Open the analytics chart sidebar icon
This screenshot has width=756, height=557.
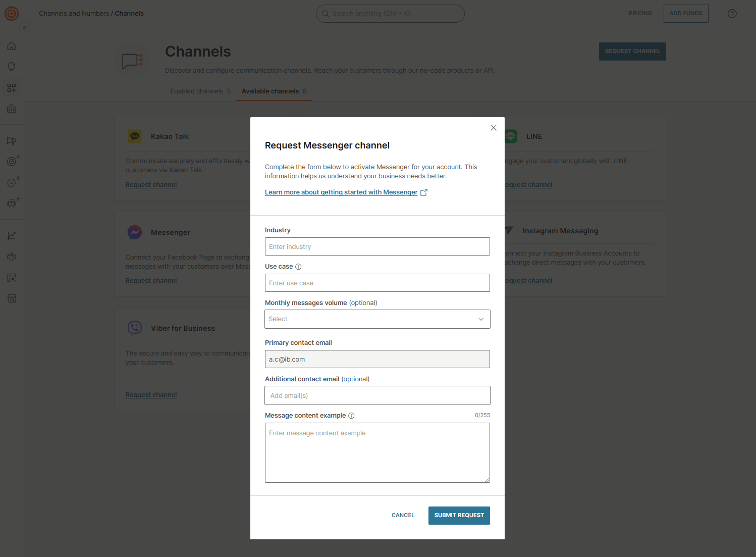click(12, 236)
